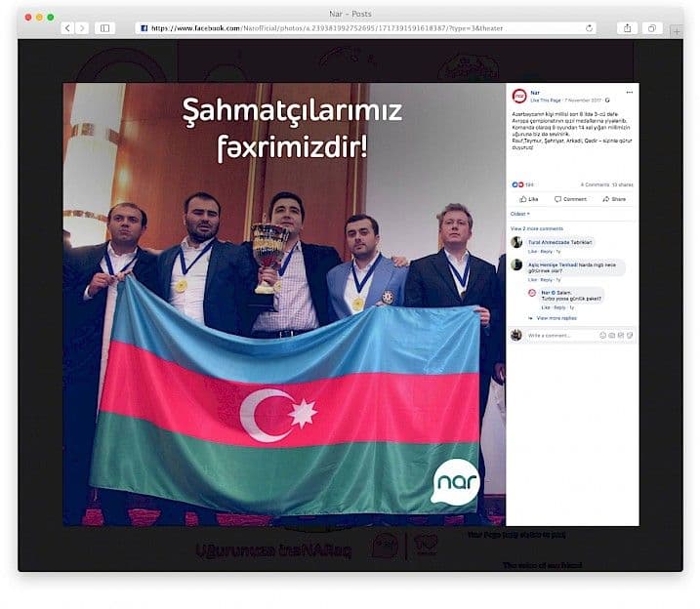Viewport: 700px width, 609px height.
Task: Minimize window with yellow button
Action: pyautogui.click(x=39, y=18)
